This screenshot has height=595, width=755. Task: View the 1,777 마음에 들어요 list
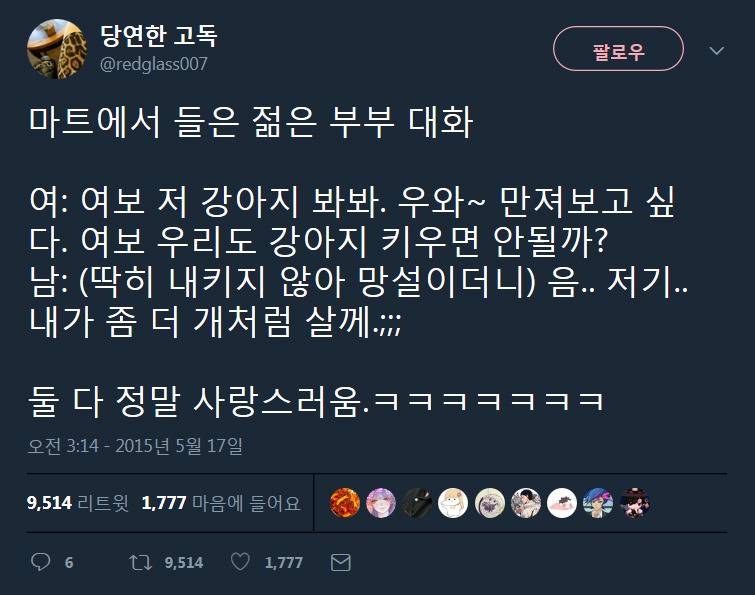click(x=221, y=503)
